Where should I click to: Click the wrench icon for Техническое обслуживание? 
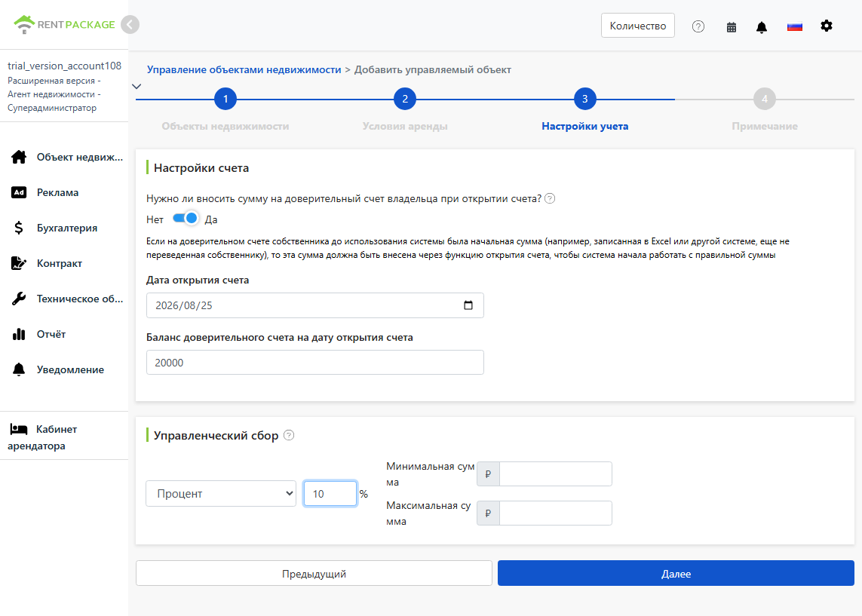click(19, 299)
